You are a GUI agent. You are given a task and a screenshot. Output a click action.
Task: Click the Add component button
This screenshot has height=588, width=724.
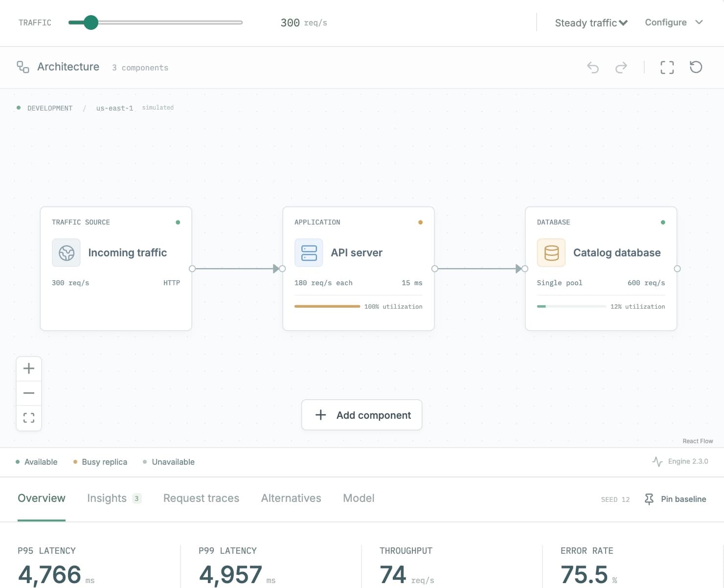362,415
